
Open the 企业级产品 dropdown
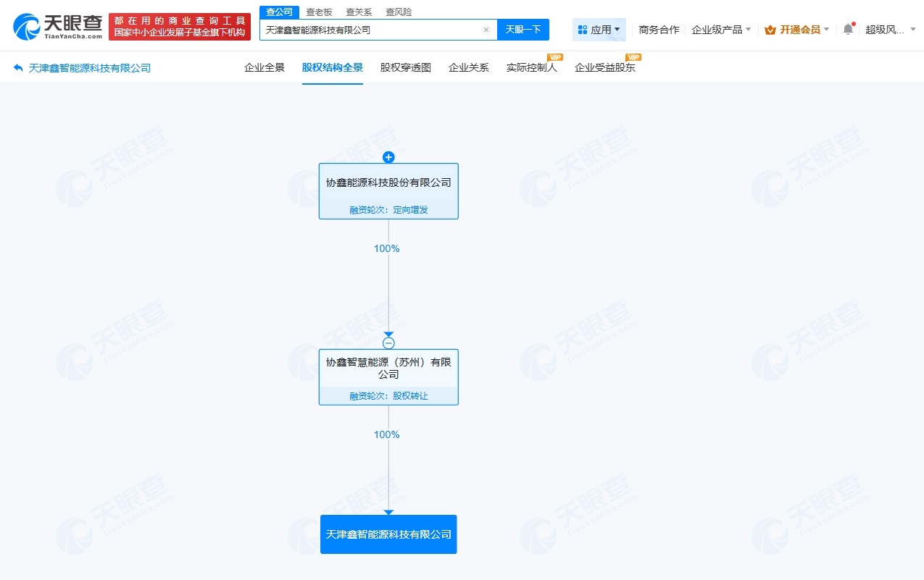coord(717,30)
